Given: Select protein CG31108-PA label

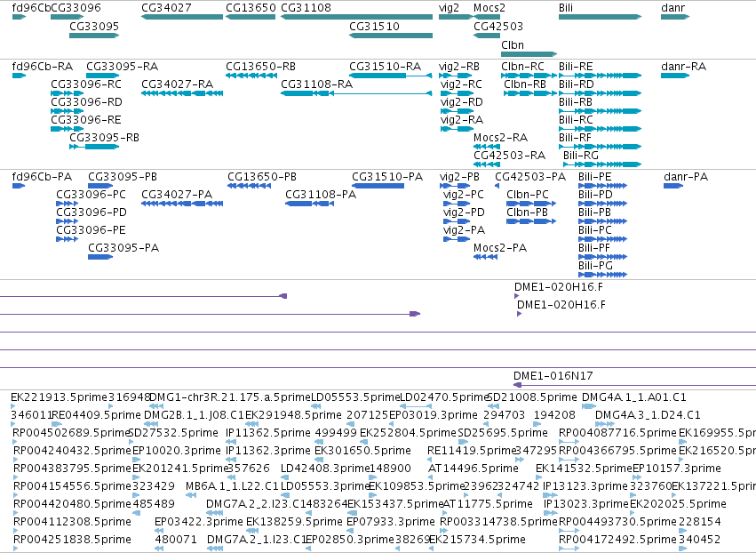Looking at the screenshot, I should pyautogui.click(x=321, y=195).
